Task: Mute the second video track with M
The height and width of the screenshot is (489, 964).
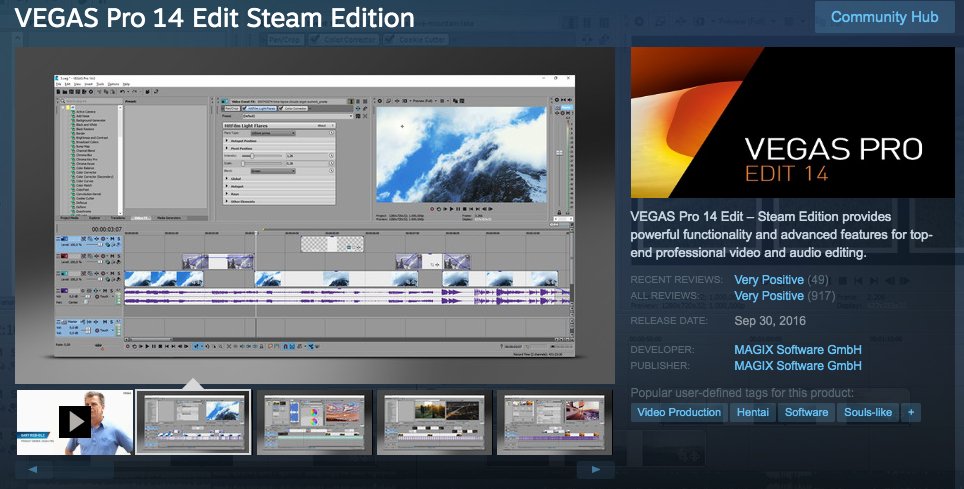Action: 112,256
